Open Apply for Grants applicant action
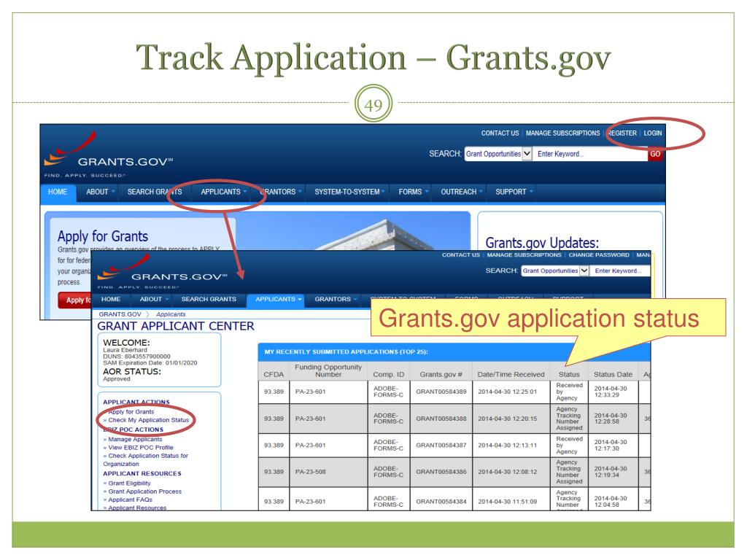 [131, 412]
